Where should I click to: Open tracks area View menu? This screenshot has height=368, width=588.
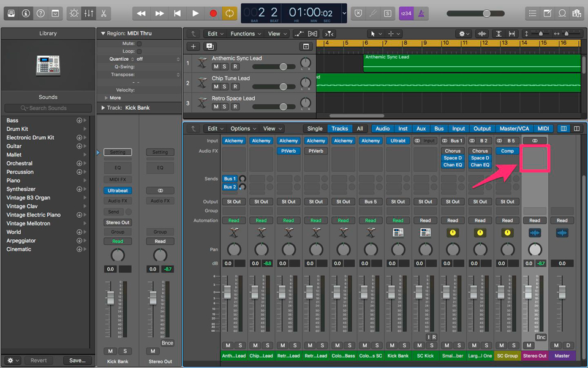coord(277,34)
